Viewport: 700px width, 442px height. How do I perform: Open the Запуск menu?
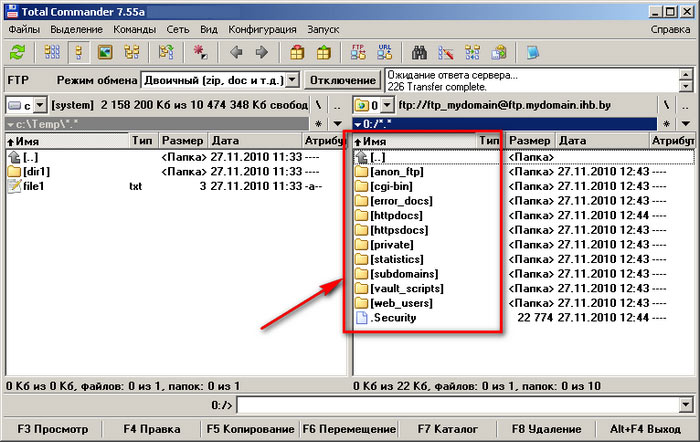pos(323,29)
